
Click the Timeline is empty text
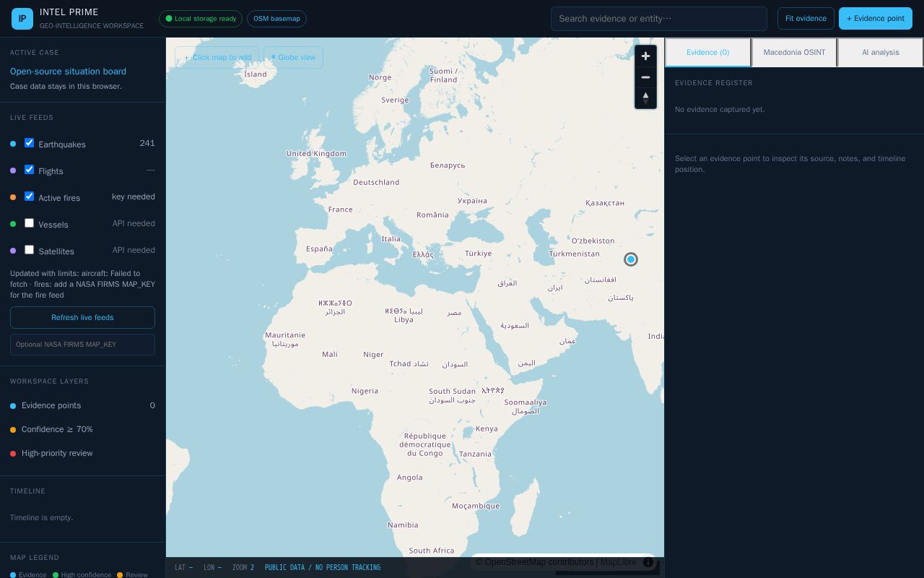pyautogui.click(x=41, y=517)
